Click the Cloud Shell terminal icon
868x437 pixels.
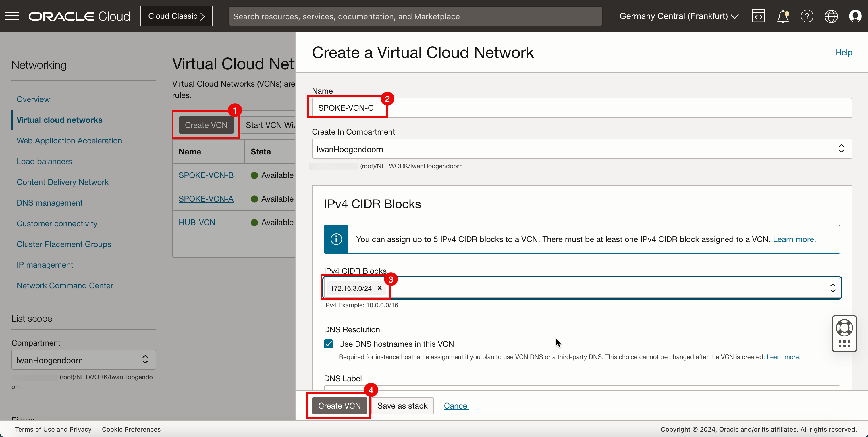pos(758,16)
